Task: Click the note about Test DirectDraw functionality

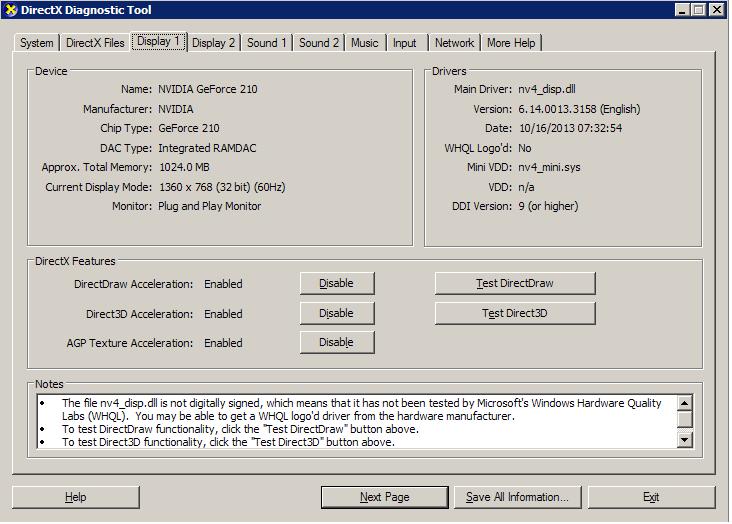Action: pyautogui.click(x=240, y=429)
